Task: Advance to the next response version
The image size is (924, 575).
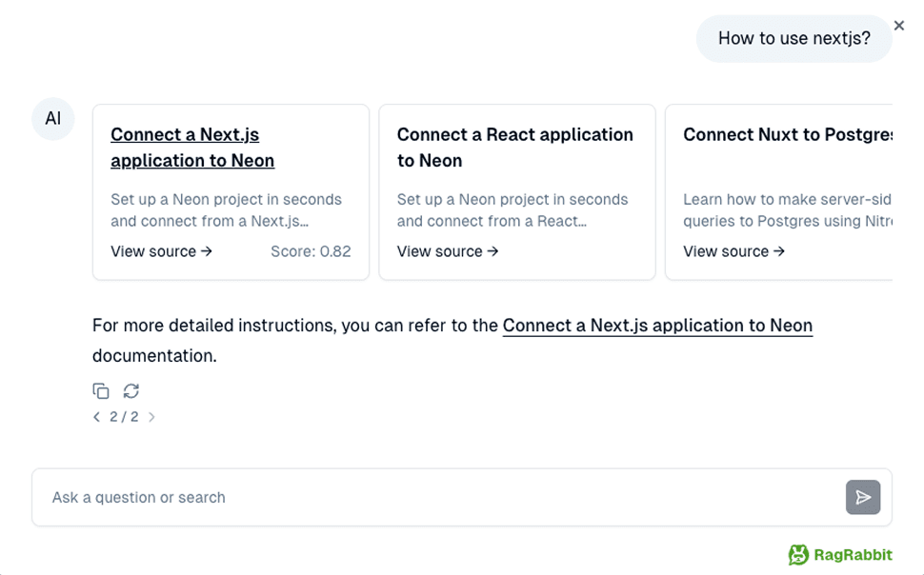Action: pyautogui.click(x=151, y=417)
